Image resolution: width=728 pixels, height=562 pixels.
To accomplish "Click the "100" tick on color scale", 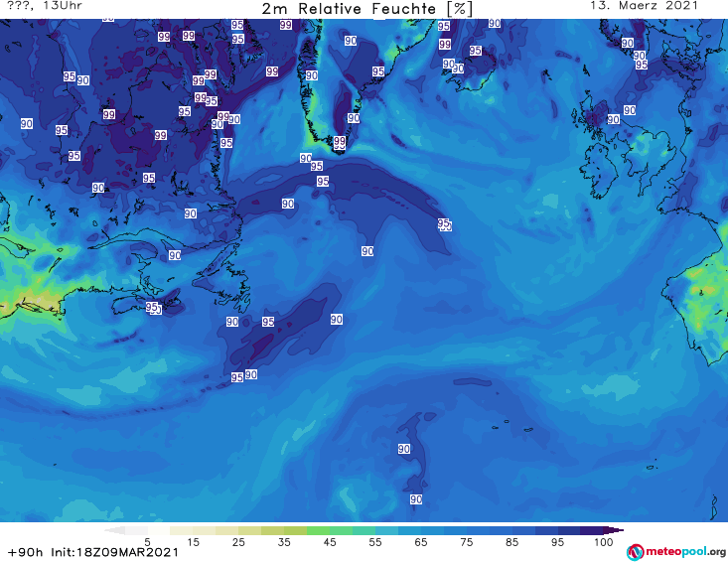I will click(x=604, y=542).
